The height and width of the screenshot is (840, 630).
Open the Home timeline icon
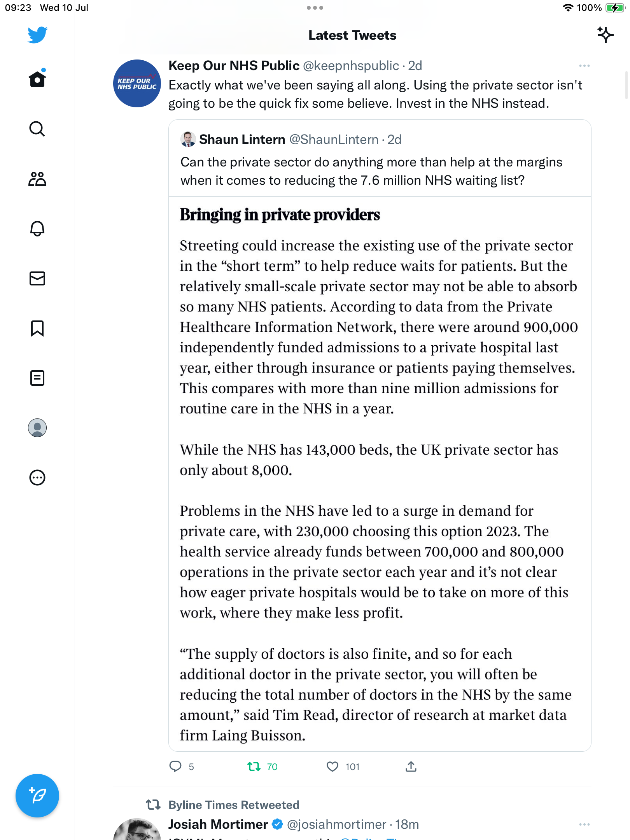37,79
